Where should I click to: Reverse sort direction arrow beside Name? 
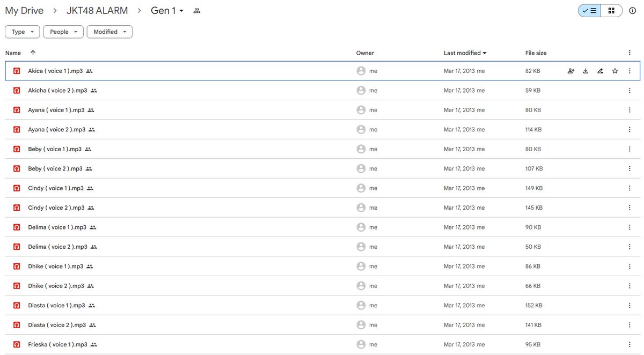[33, 53]
